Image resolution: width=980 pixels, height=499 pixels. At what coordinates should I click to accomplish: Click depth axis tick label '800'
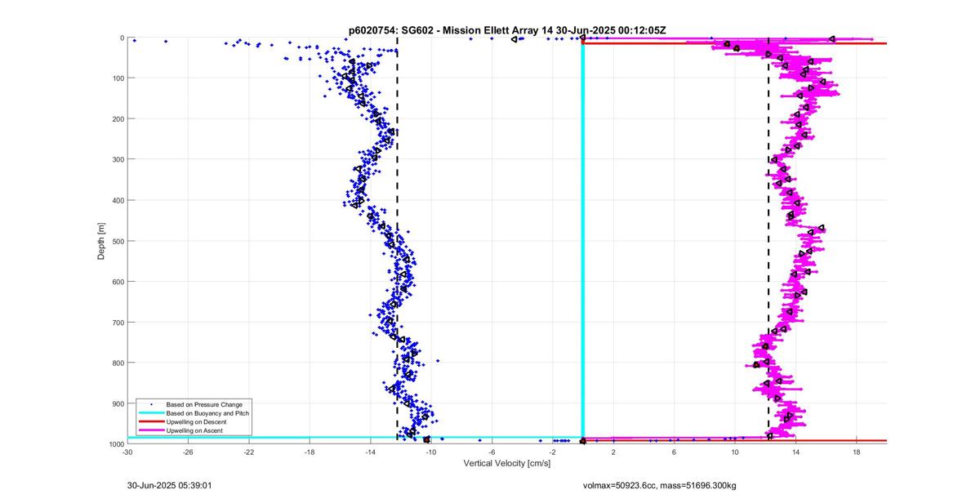(118, 363)
